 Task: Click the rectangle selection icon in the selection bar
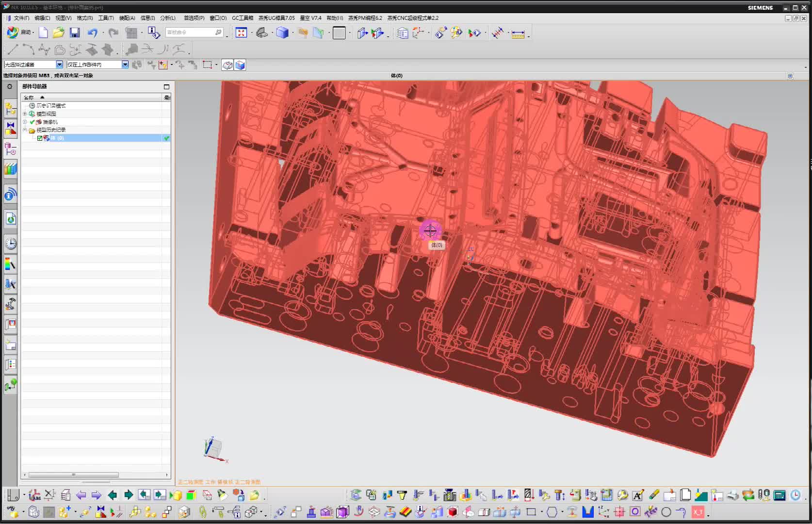(208, 65)
